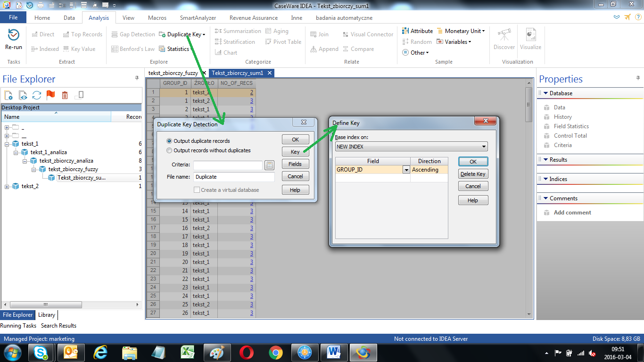Switch to the Library panel tab
Screen dimensions: 644x362
(x=47, y=315)
